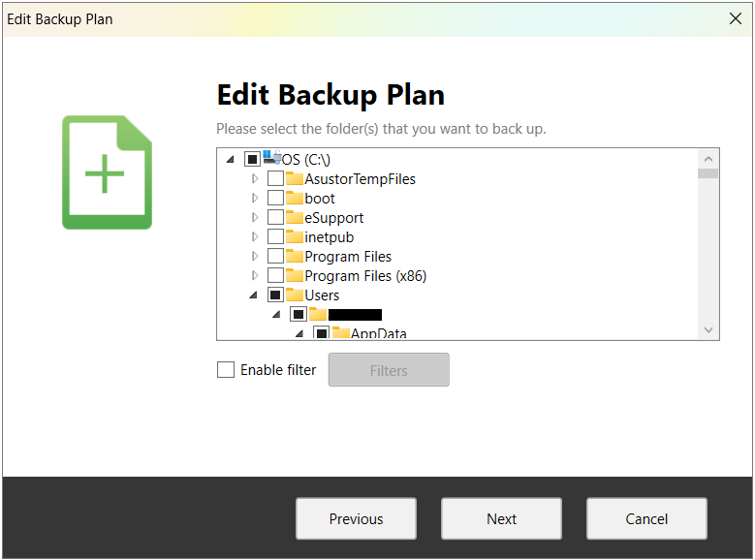
Task: Click the AppData folder icon
Action: click(341, 333)
